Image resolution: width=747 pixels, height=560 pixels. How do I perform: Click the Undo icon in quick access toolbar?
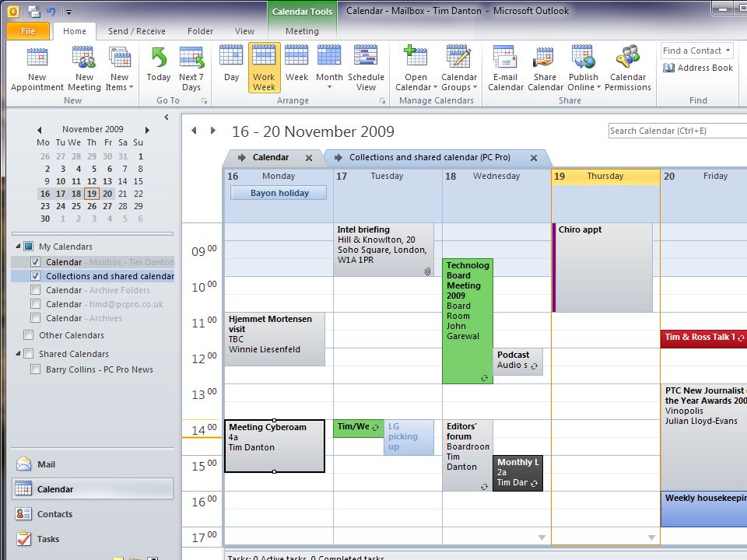(51, 11)
